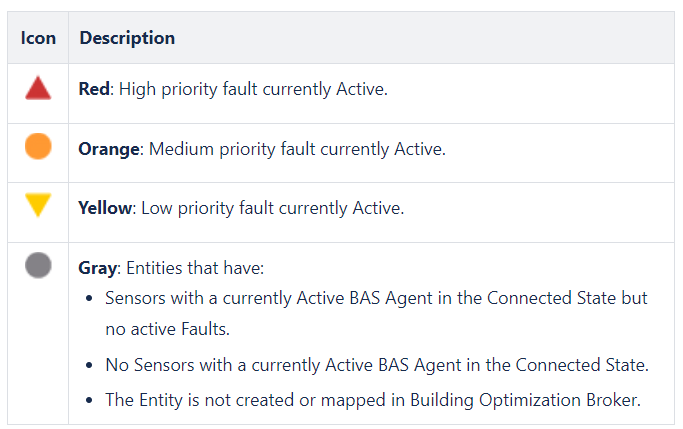Click the gray circle status icon
Image resolution: width=683 pixels, height=429 pixels.
coord(38,266)
